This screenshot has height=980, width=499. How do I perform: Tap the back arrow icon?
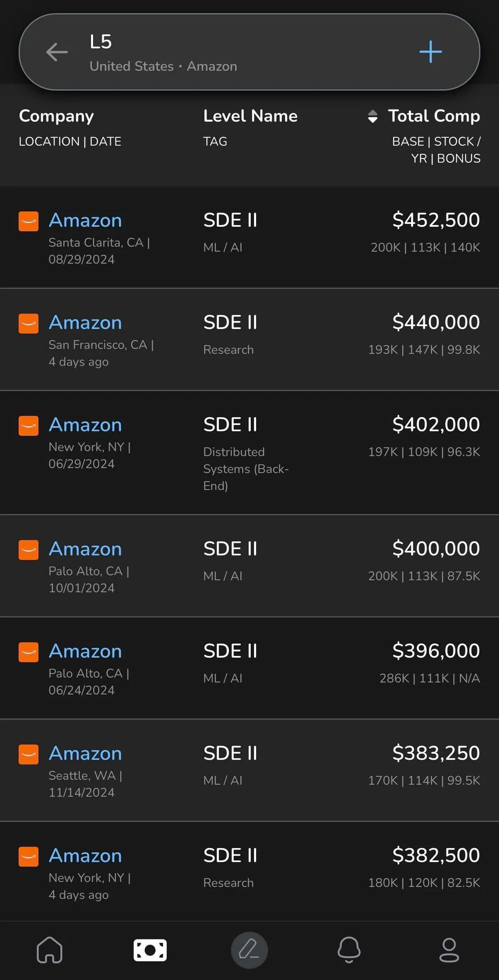57,52
